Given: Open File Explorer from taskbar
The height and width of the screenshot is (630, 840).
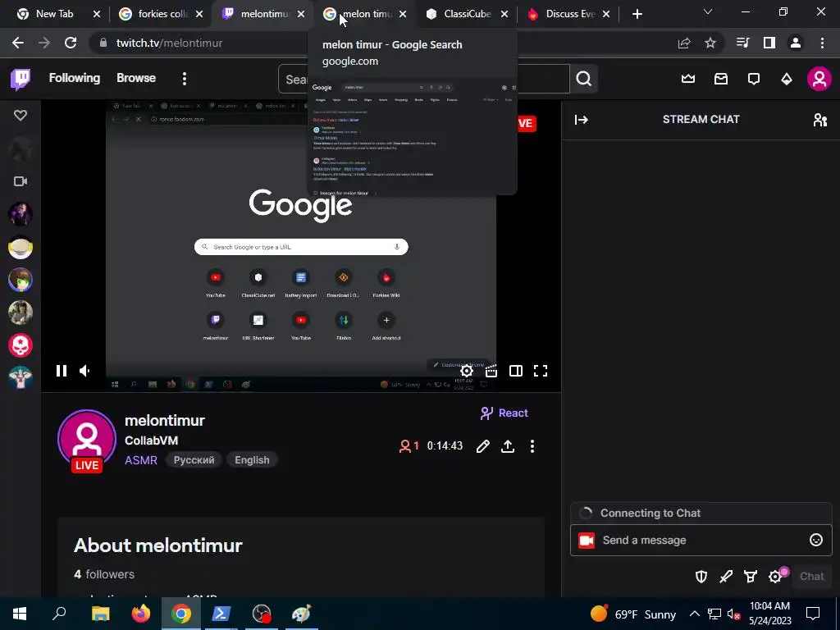Looking at the screenshot, I should pos(100,614).
